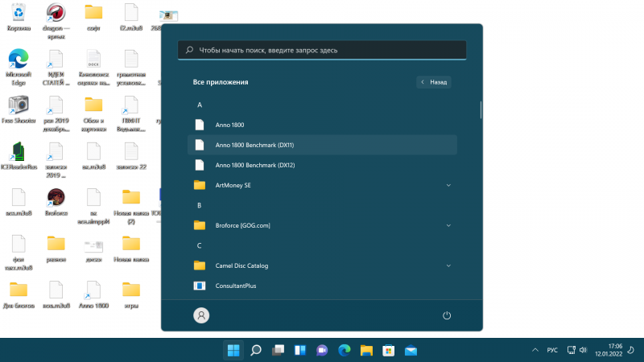Launch Anno 1800 Benchmark (DX11)
644x362 pixels.
point(254,145)
